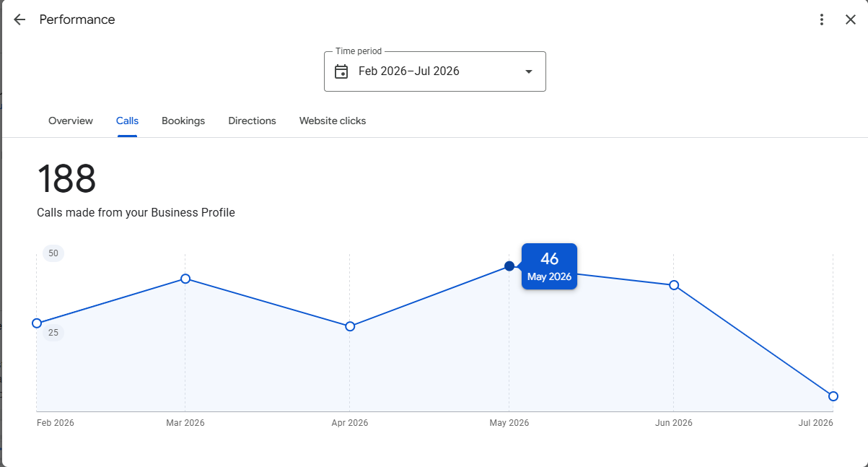
Task: Click the Jun 2026 data point
Action: click(x=674, y=285)
